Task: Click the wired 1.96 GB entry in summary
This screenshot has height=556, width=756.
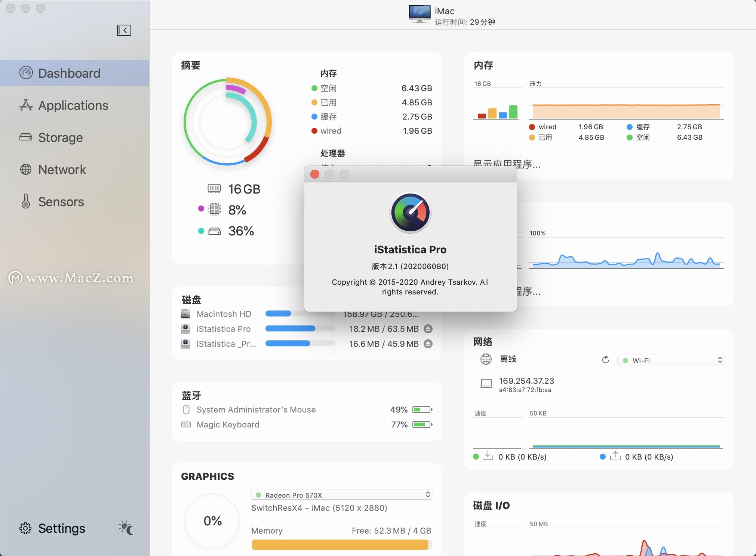Action: [372, 131]
